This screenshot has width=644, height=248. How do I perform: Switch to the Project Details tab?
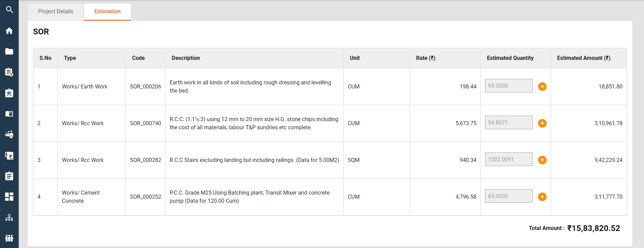pyautogui.click(x=56, y=12)
